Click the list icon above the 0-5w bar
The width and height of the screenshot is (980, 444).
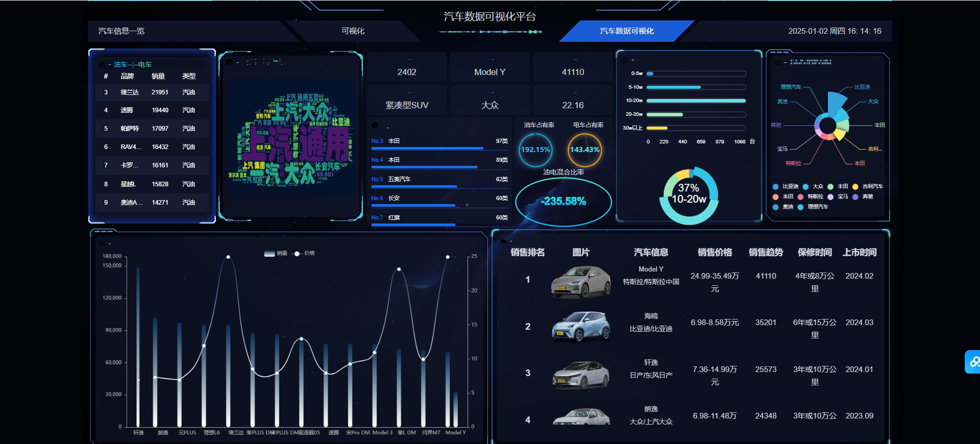click(x=625, y=60)
